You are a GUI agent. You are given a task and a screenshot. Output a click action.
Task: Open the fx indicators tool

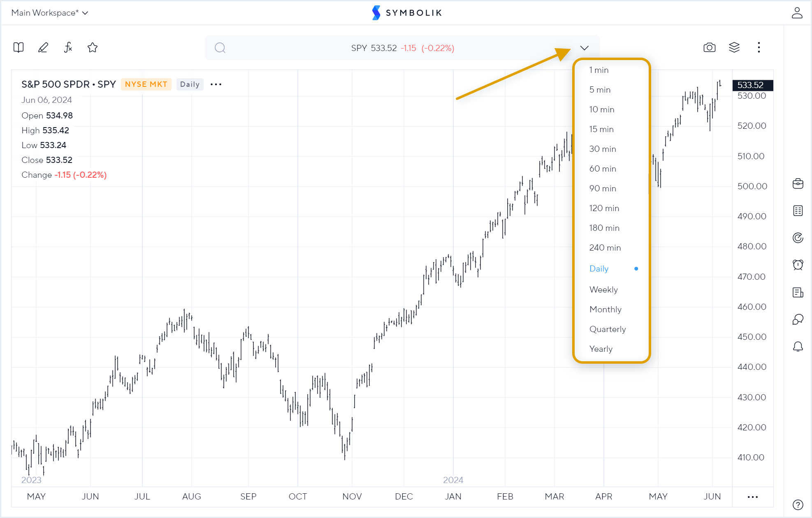(68, 48)
